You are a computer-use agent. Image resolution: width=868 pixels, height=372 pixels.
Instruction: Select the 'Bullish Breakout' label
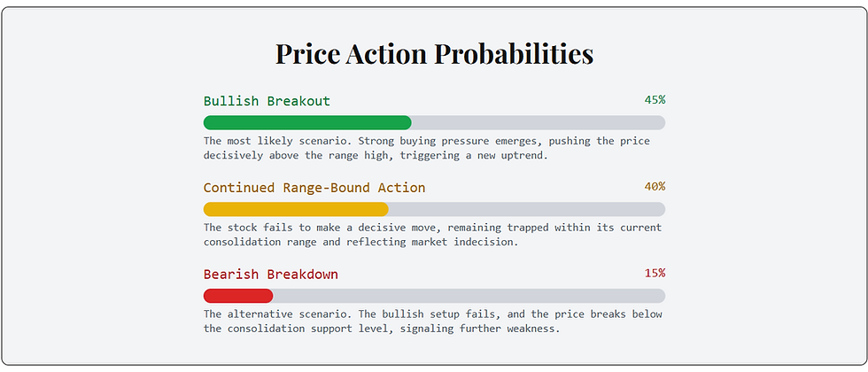pos(267,101)
